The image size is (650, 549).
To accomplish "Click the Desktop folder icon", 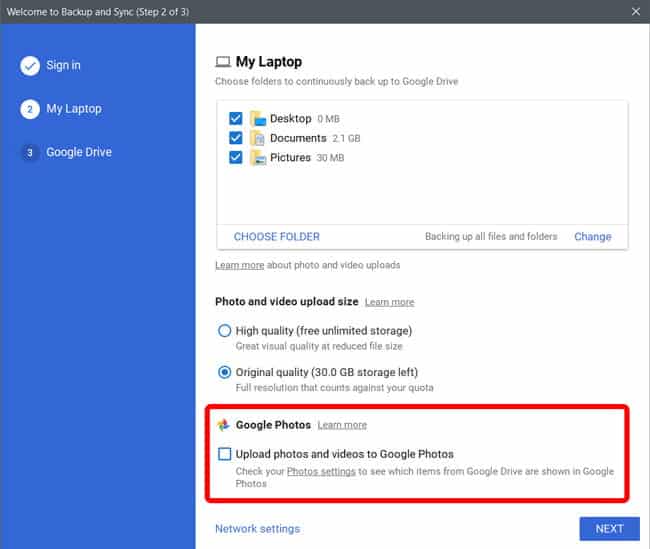I will coord(258,119).
